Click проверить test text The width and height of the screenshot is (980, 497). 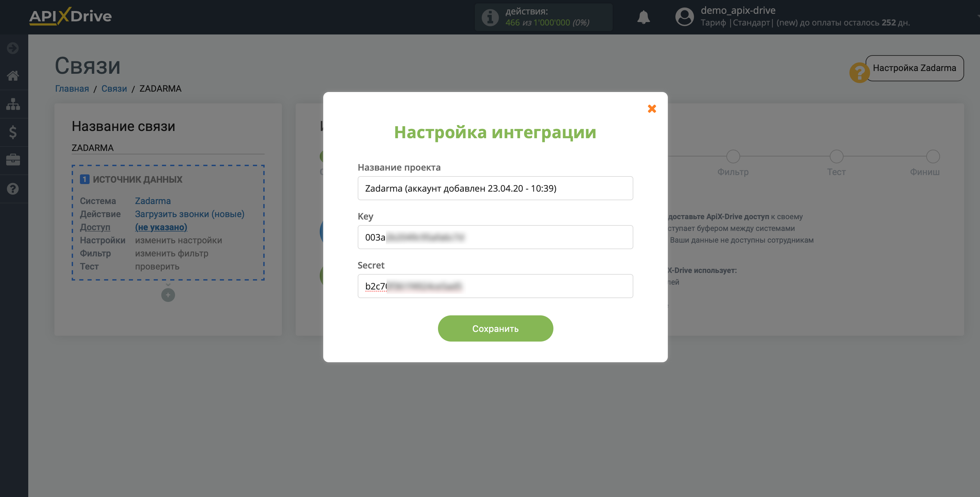pyautogui.click(x=157, y=266)
